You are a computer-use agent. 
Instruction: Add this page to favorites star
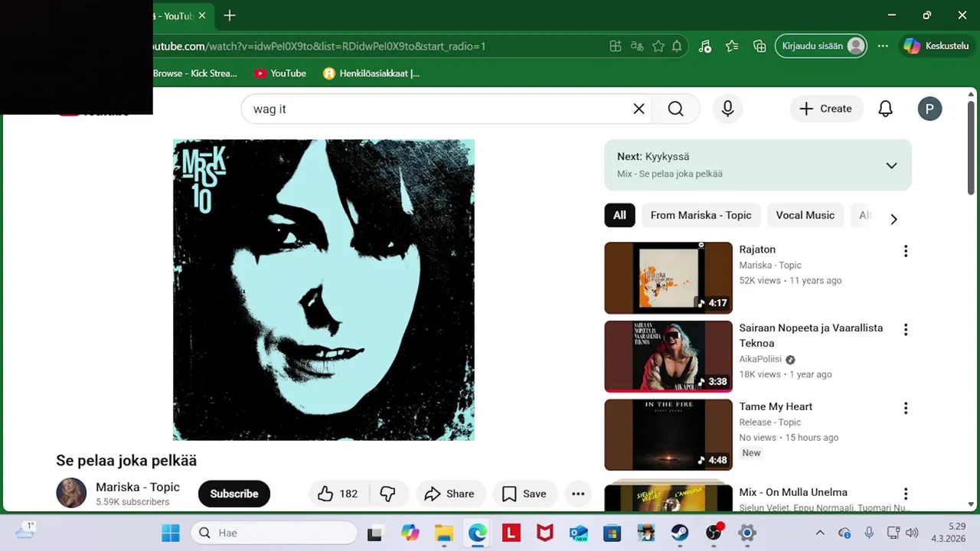(x=658, y=46)
